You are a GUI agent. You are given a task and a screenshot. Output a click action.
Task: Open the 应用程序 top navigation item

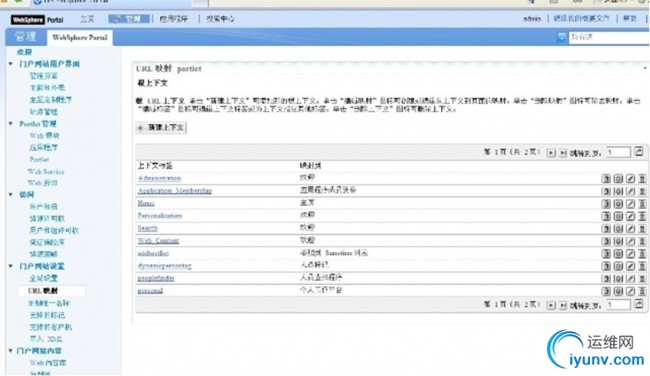click(174, 19)
